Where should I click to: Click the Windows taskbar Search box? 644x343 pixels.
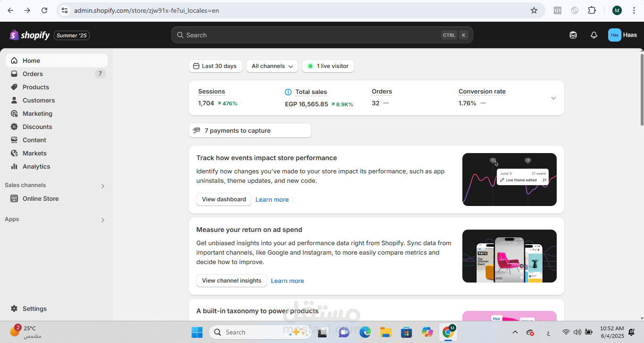(260, 332)
